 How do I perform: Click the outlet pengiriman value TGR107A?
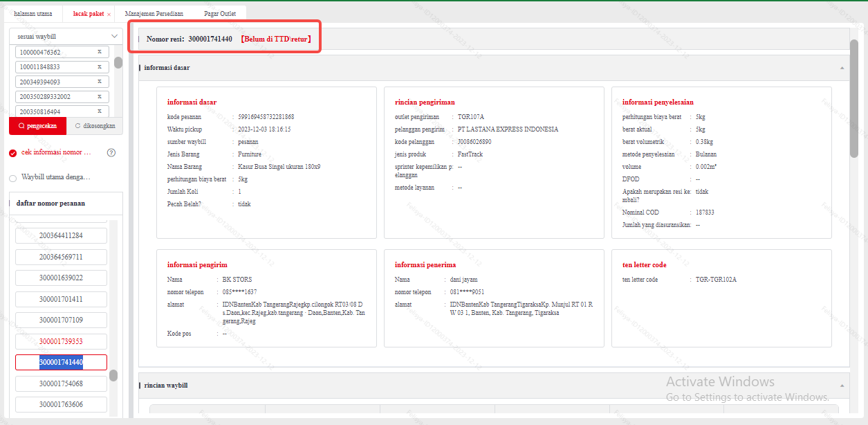pyautogui.click(x=471, y=117)
